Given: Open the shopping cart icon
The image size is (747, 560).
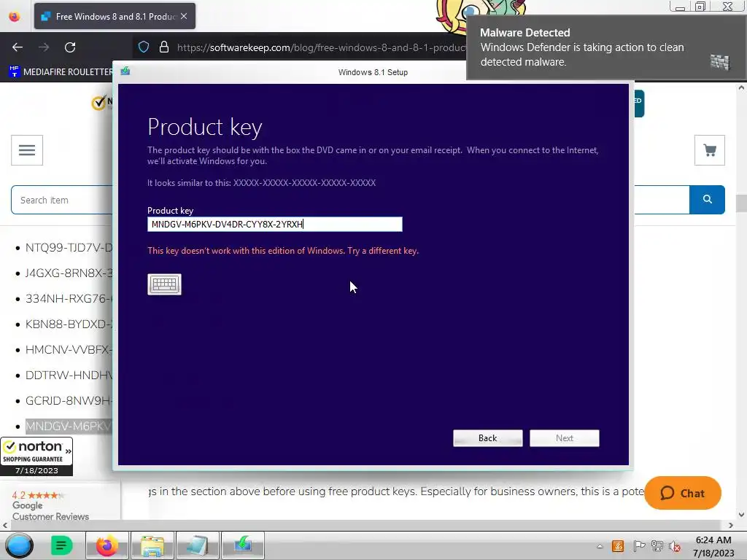Looking at the screenshot, I should coord(709,150).
